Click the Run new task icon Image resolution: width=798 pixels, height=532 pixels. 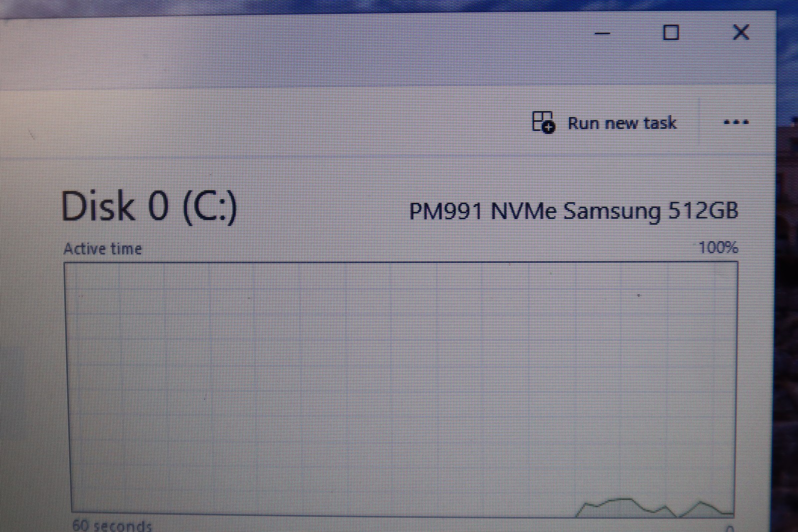pos(543,122)
